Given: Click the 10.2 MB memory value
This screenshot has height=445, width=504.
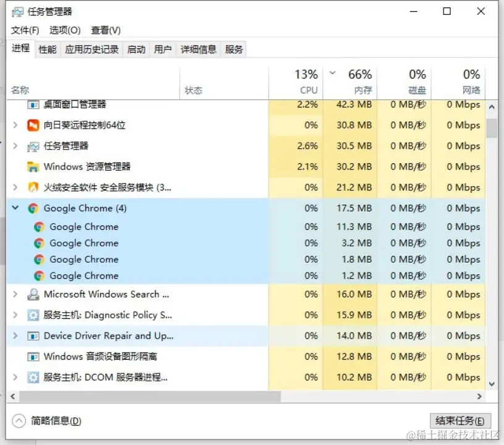Looking at the screenshot, I should (354, 377).
